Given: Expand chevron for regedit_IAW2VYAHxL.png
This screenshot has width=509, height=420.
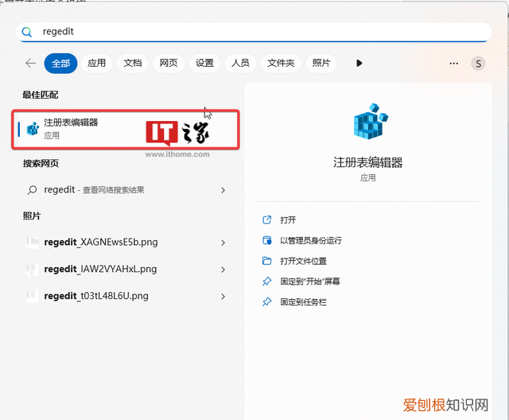Looking at the screenshot, I should click(x=223, y=270).
